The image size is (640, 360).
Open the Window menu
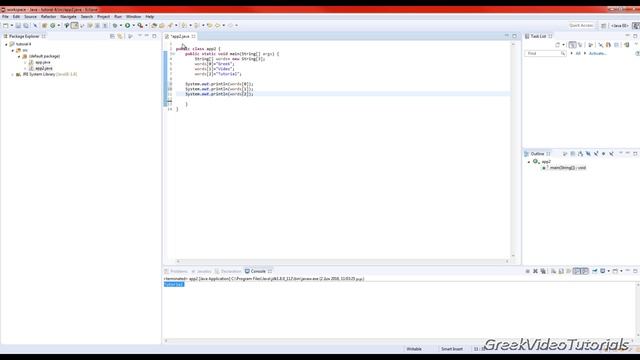point(133,17)
